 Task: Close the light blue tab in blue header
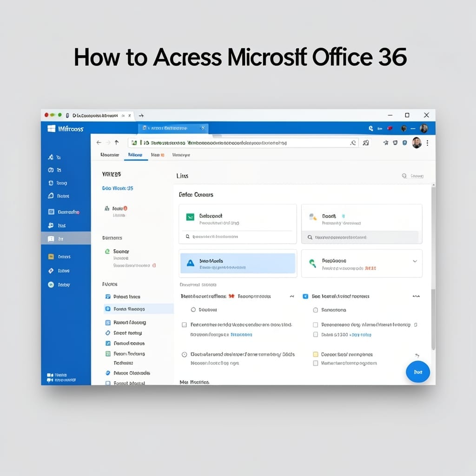click(x=203, y=128)
